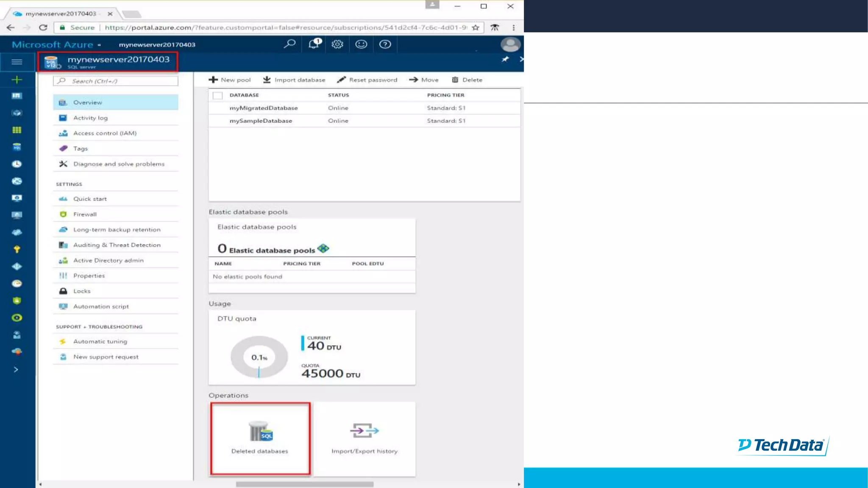Sort by DATABASE column header
This screenshot has width=868, height=488.
coord(244,95)
